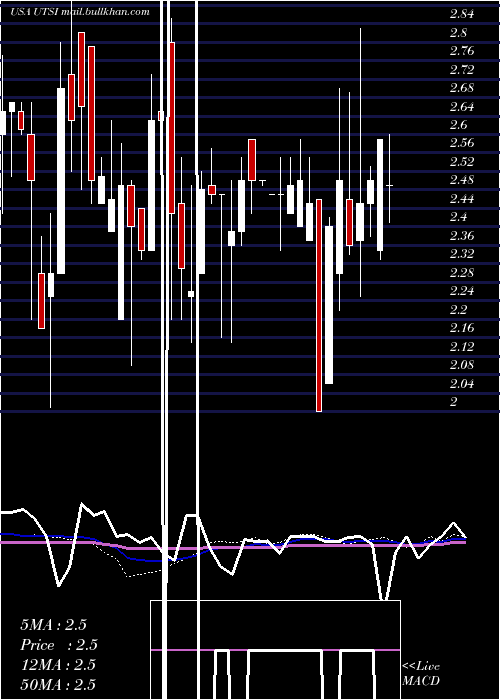The width and height of the screenshot is (500, 700).
Task: Click the 2.32 price axis label
Action: (x=462, y=254)
